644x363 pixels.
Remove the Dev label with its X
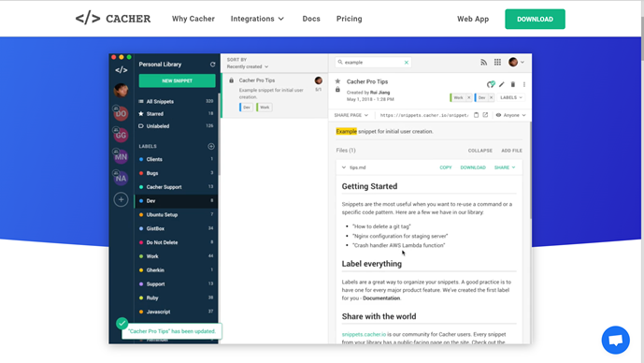(x=491, y=97)
